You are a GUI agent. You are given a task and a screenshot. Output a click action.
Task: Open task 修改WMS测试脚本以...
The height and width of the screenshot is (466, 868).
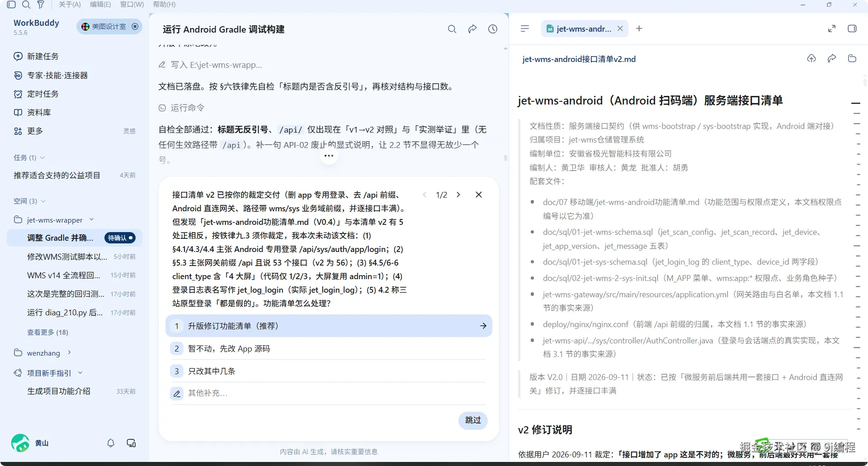pos(75,257)
